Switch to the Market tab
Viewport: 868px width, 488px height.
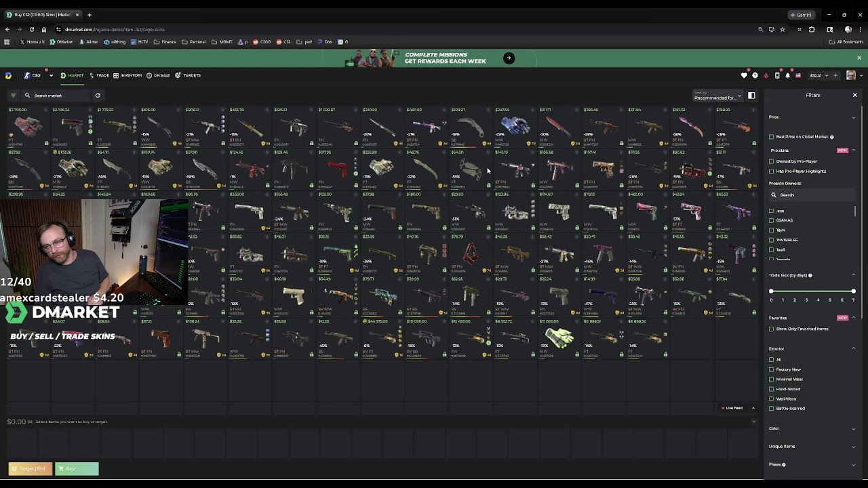pyautogui.click(x=73, y=75)
